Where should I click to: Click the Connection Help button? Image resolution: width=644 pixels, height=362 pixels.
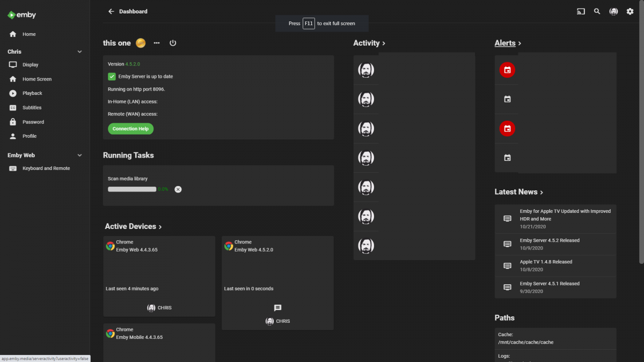130,129
